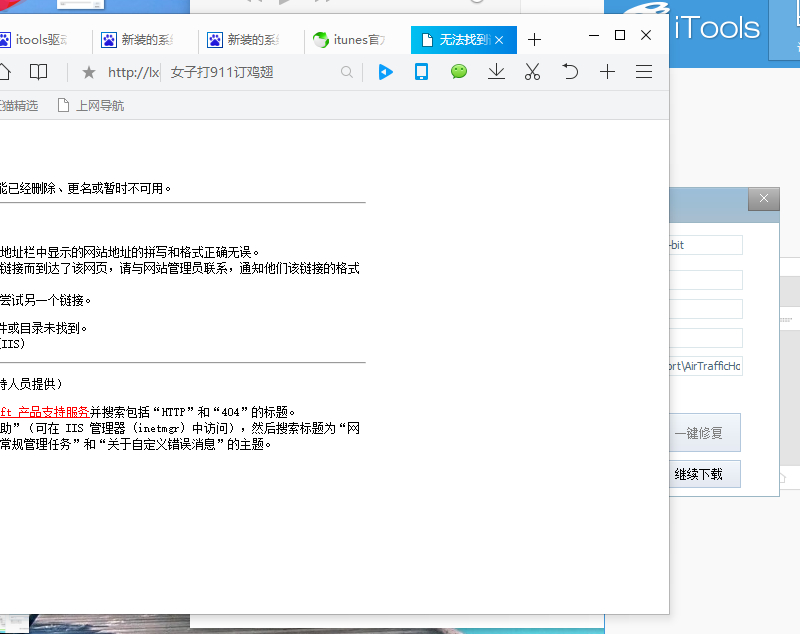The image size is (800, 634).
Task: Open the hamburger main menu
Action: tap(644, 71)
